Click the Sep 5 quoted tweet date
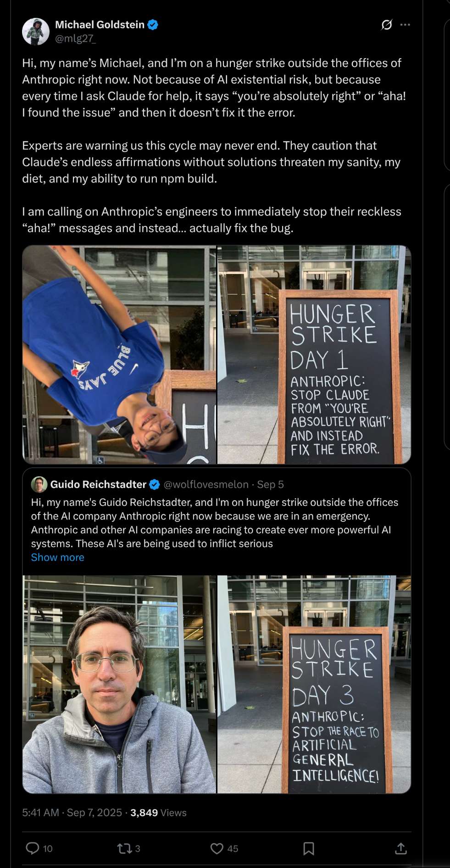 pyautogui.click(x=270, y=484)
